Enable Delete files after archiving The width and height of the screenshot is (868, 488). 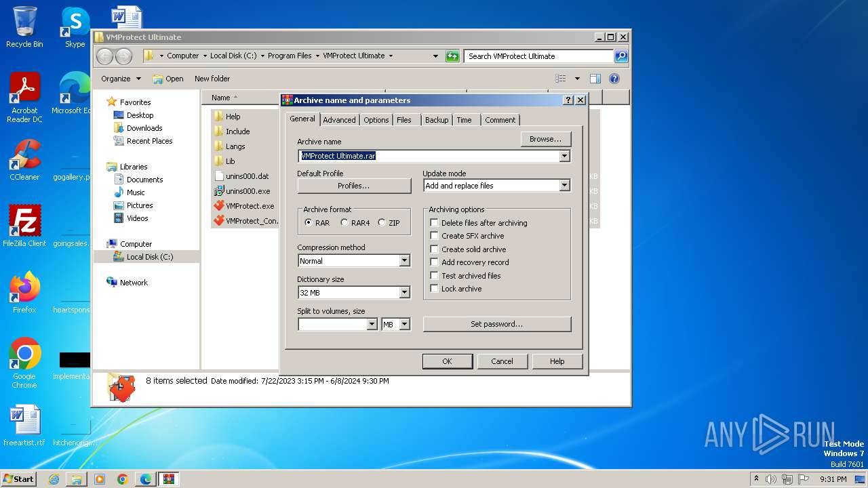click(434, 223)
